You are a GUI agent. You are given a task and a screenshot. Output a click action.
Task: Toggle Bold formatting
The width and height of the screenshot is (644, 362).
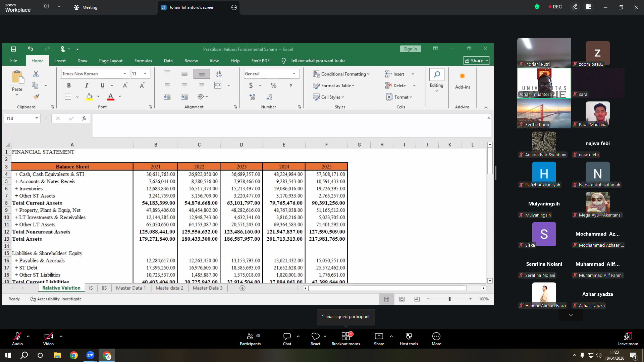pyautogui.click(x=69, y=85)
